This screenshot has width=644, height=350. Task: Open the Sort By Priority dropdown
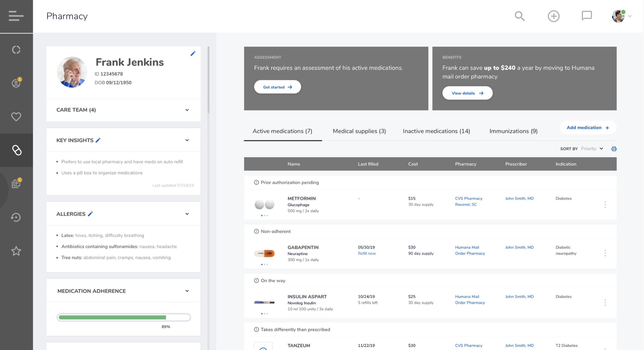tap(592, 149)
